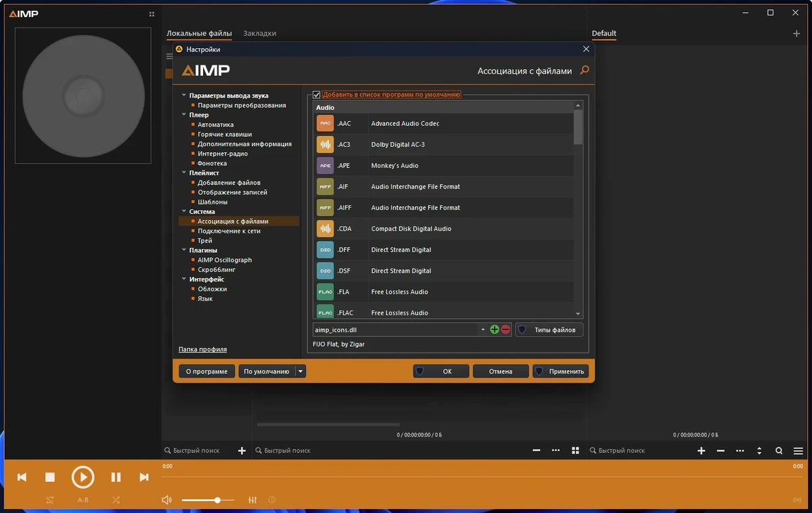Image resolution: width=812 pixels, height=513 pixels.
Task: Click the 'Применить' button
Action: (560, 371)
